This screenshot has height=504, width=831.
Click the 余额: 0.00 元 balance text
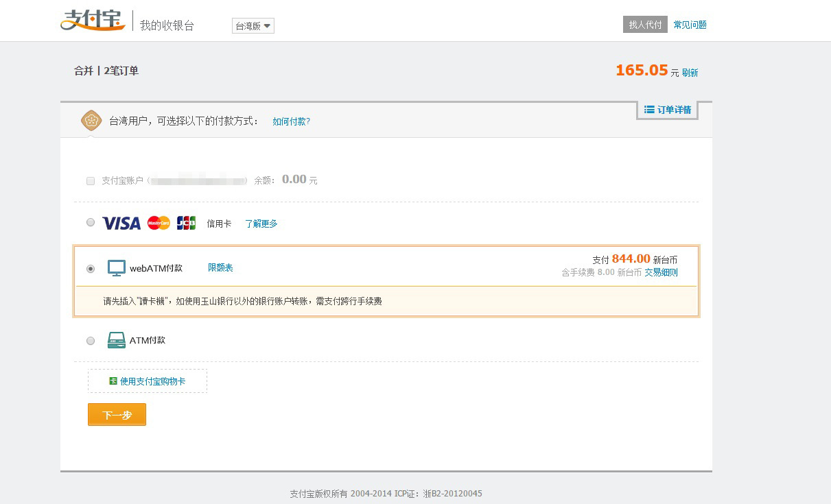[x=286, y=180]
